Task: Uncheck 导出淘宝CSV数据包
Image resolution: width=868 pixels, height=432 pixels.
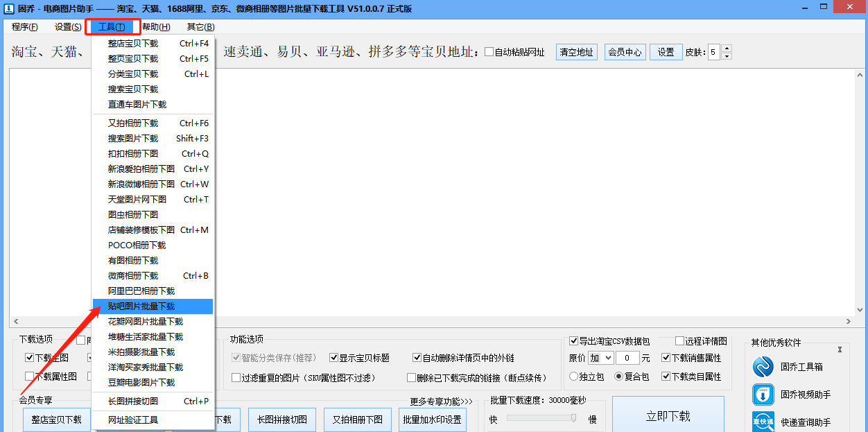Action: pyautogui.click(x=573, y=341)
